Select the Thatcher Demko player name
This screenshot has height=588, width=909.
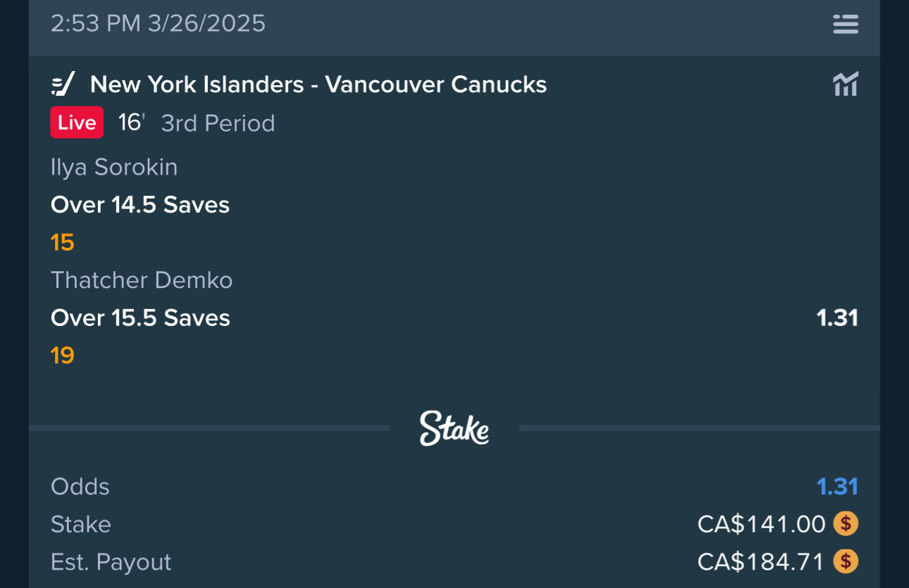[x=142, y=280]
